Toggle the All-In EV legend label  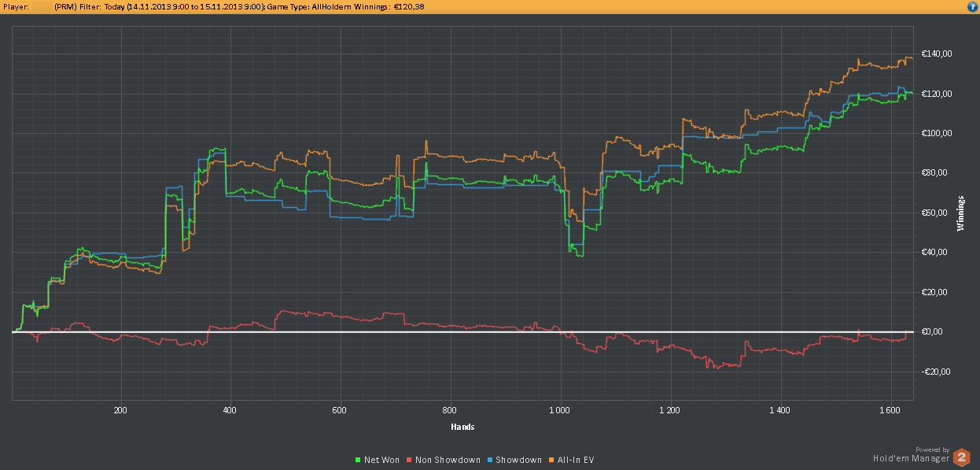tap(576, 460)
